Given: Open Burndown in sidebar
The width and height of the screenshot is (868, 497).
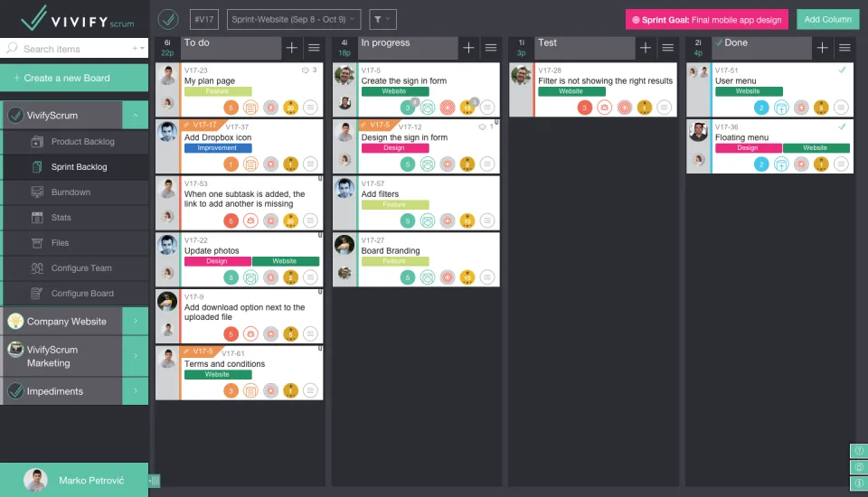Looking at the screenshot, I should click(x=76, y=192).
